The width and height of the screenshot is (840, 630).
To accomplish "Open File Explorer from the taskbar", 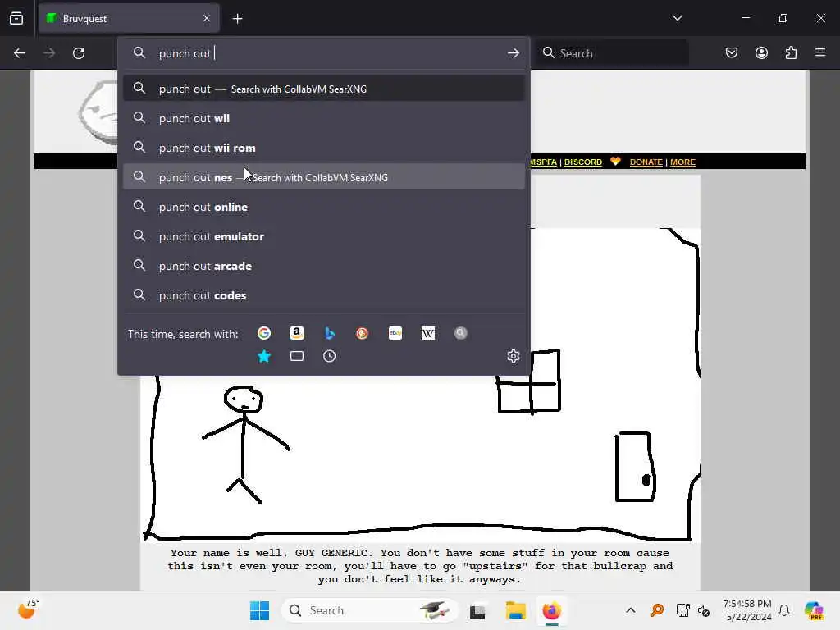I will pos(515,610).
